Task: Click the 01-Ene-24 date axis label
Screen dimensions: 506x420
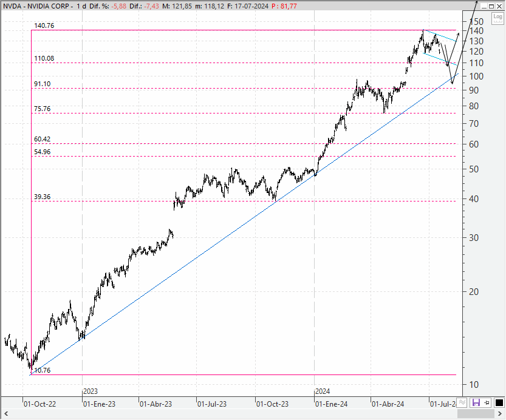Action: pos(332,404)
